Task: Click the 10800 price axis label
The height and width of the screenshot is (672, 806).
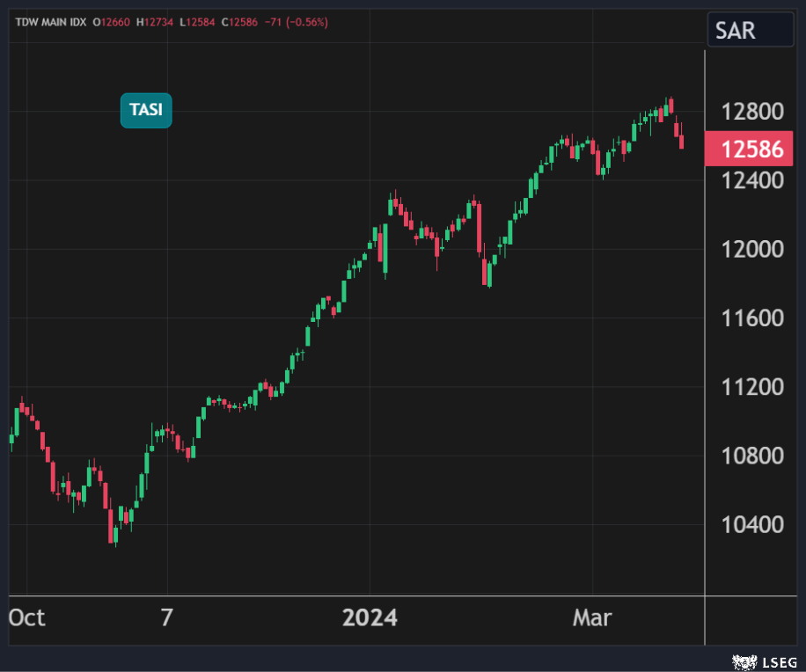Action: point(751,456)
